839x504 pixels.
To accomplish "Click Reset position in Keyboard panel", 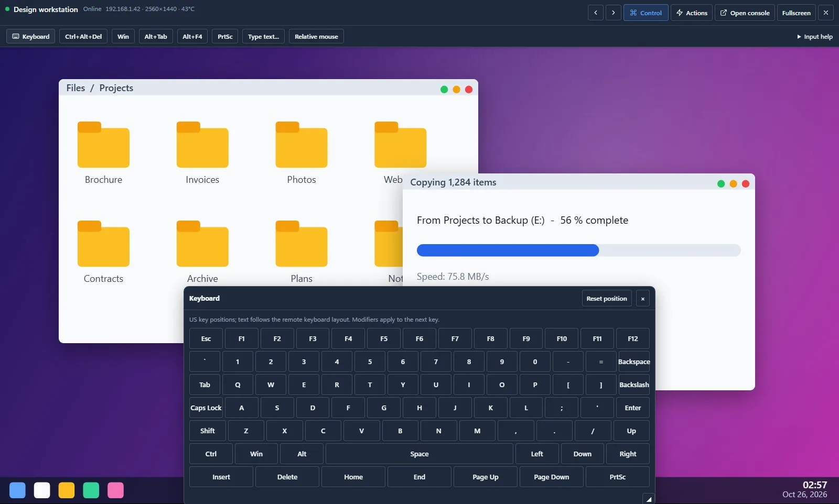I will click(x=607, y=299).
